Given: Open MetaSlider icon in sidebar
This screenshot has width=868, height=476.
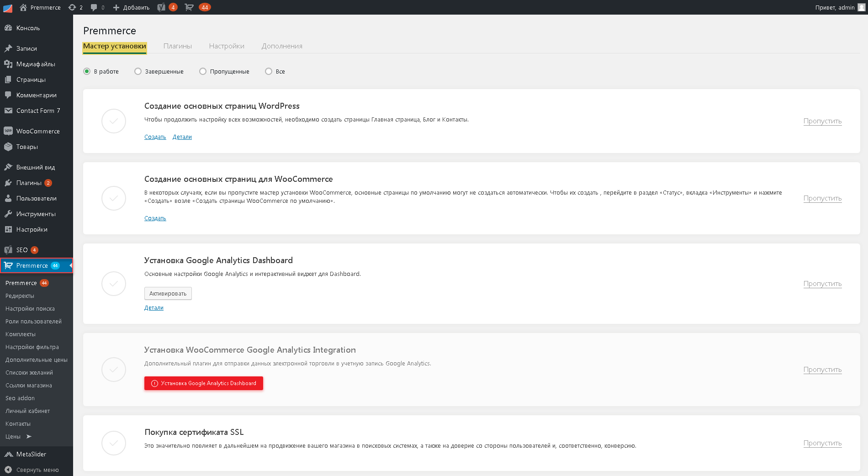Looking at the screenshot, I should [x=8, y=454].
